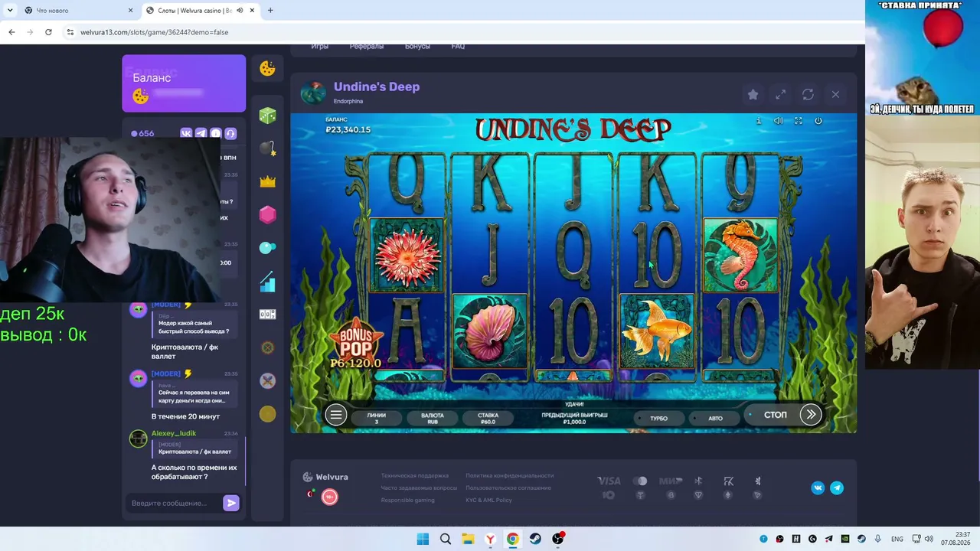The image size is (980, 551).
Task: Open the Рефералы menu item
Action: [367, 47]
